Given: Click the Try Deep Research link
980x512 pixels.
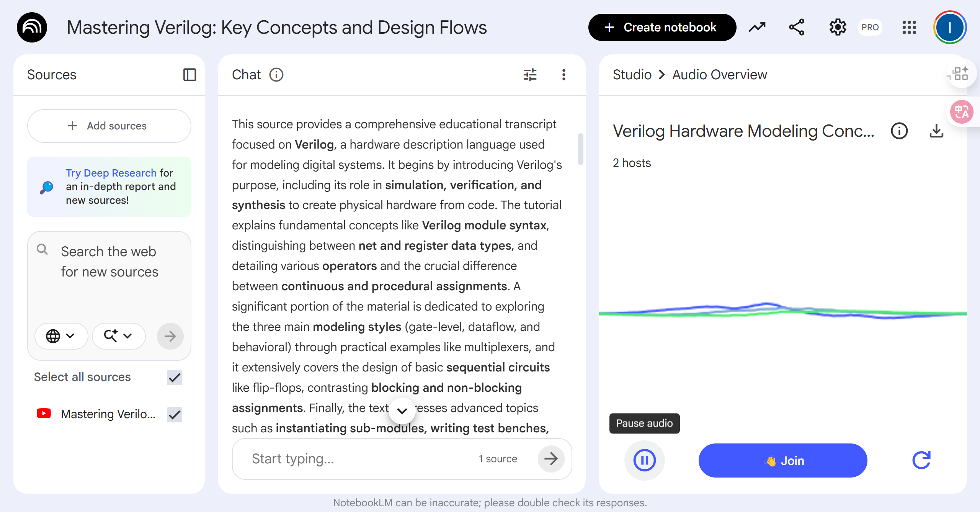Looking at the screenshot, I should click(111, 173).
